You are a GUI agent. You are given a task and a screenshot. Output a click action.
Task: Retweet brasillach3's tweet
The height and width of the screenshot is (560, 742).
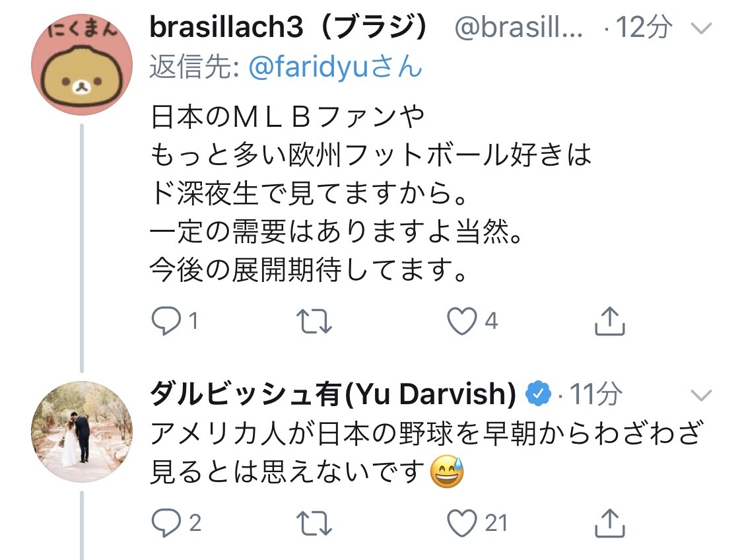coord(314,322)
